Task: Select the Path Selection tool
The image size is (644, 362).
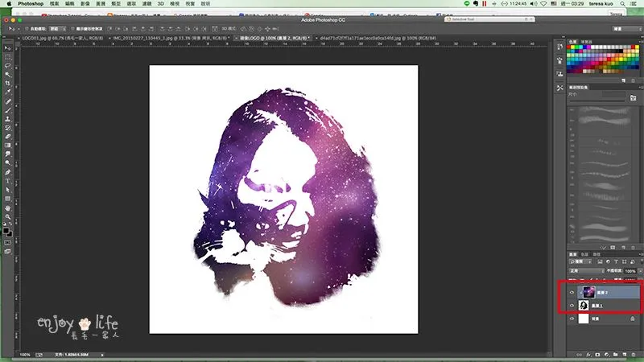Action: coord(7,190)
